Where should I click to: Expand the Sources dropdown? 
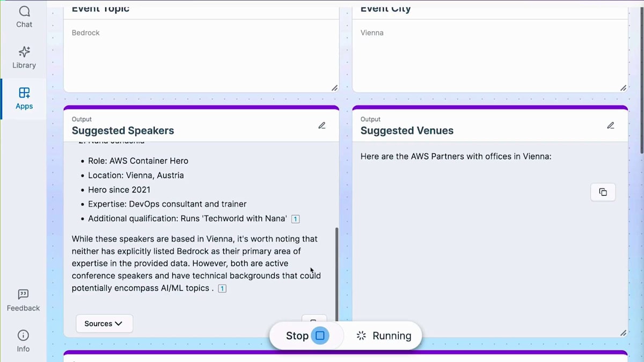[104, 323]
